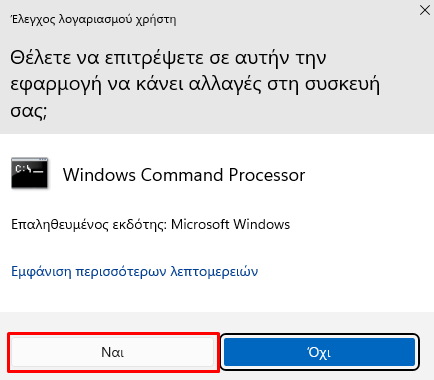This screenshot has width=434, height=380.
Task: Click the Windows Command Processor app name
Action: coord(184,175)
